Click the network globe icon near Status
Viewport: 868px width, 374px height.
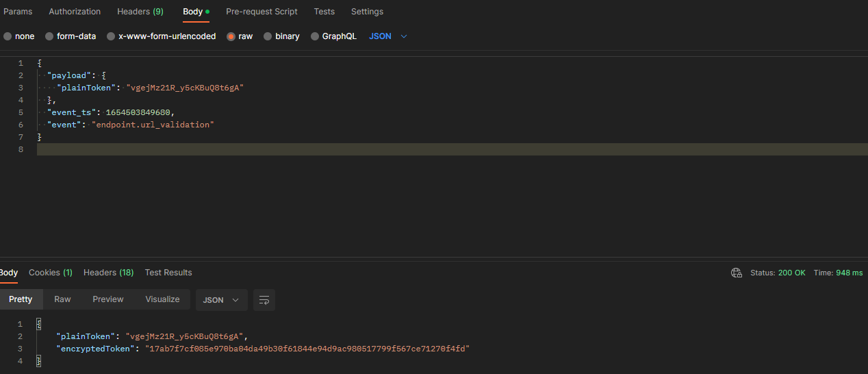click(737, 273)
